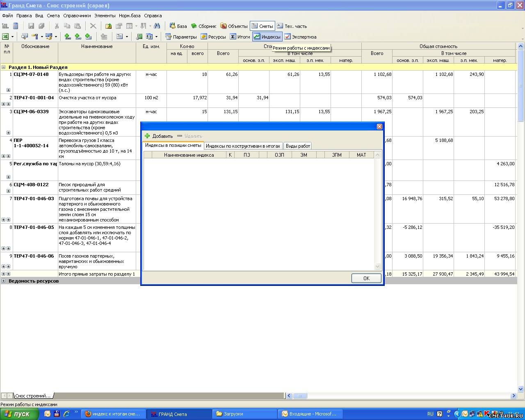Click the horizontal scrollbar thumb at bottom
Viewport: 525px width, 420px height.
300,396
